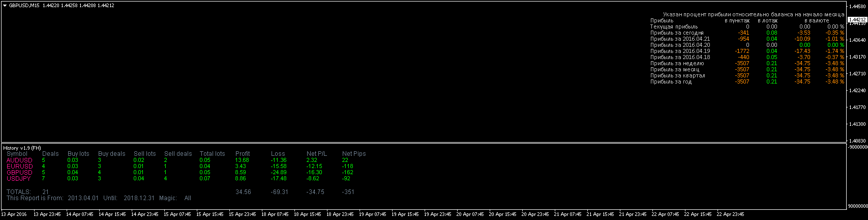Click the triangle arrow beside the GBPUSD,M15 title
Screen dimensions: 868x220
(5, 6)
